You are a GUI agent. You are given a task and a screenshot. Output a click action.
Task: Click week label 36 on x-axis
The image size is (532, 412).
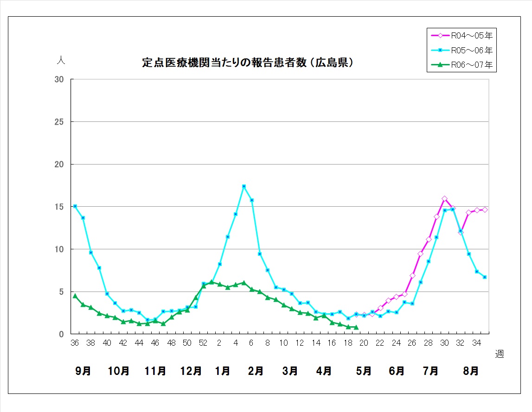tap(75, 343)
